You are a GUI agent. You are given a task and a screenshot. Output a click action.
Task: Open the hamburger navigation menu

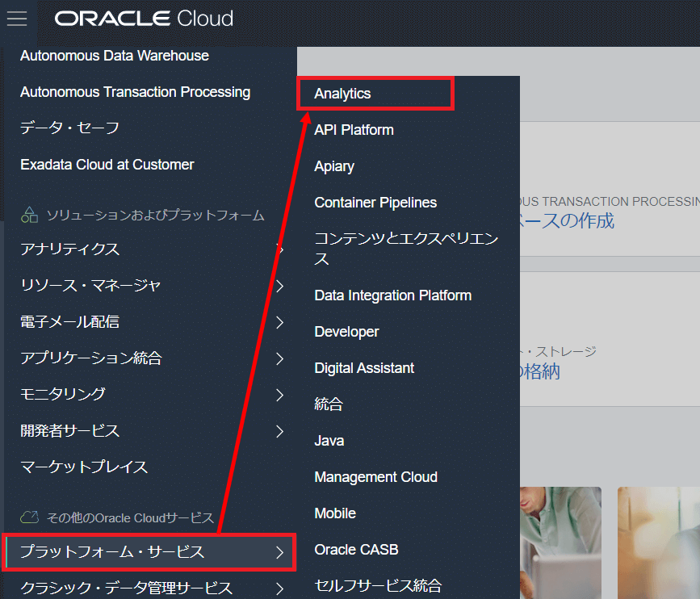(x=17, y=19)
